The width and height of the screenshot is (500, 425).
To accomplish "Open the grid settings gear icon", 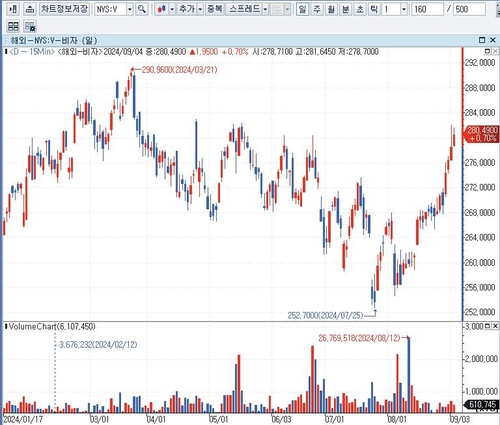I will (30, 26).
